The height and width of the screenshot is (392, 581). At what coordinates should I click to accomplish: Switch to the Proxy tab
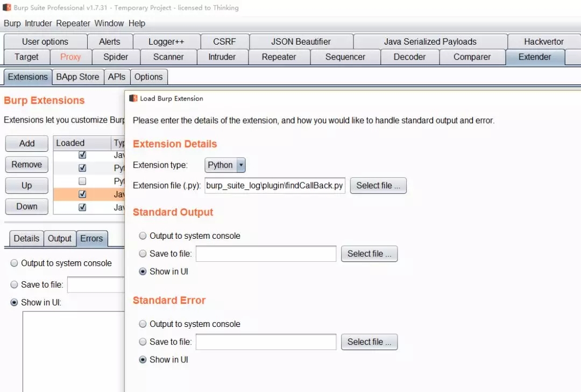click(70, 57)
